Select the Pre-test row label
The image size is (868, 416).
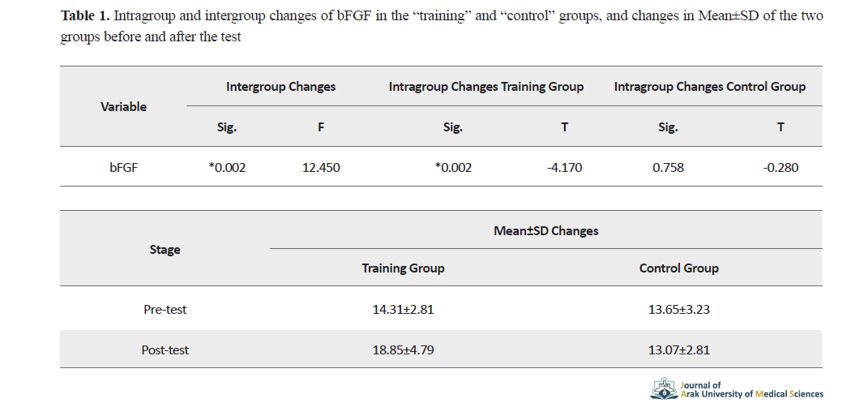[165, 309]
